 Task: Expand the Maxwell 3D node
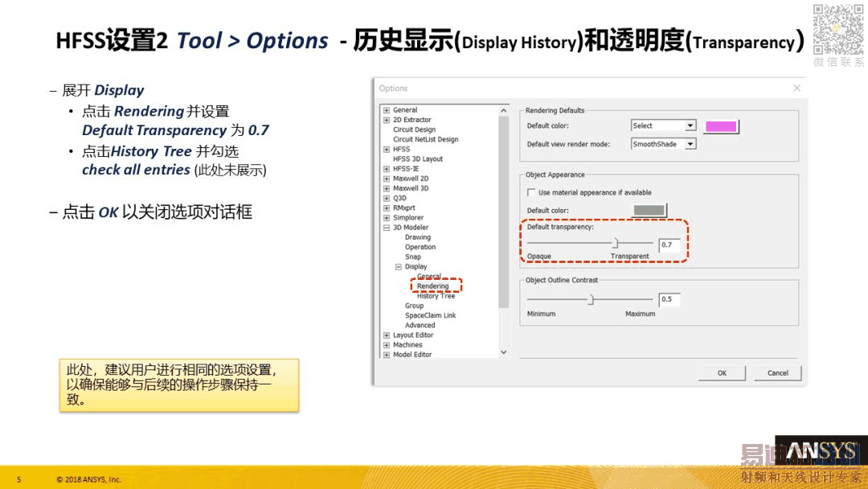(x=387, y=188)
